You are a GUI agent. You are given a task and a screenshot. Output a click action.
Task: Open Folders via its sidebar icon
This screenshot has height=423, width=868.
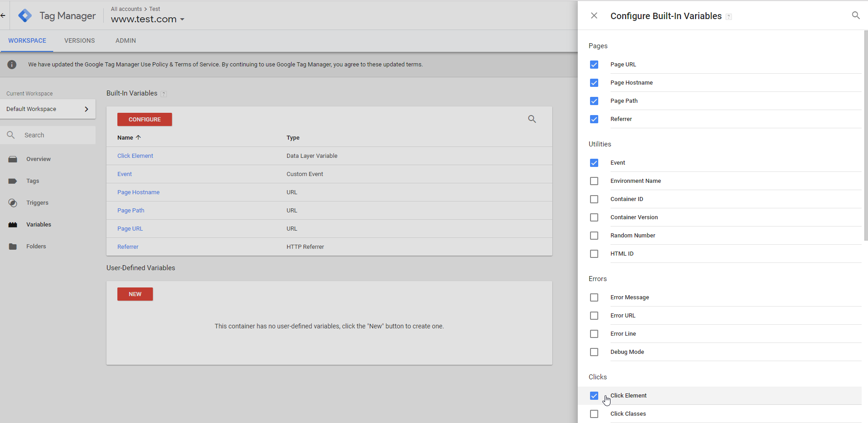13,247
